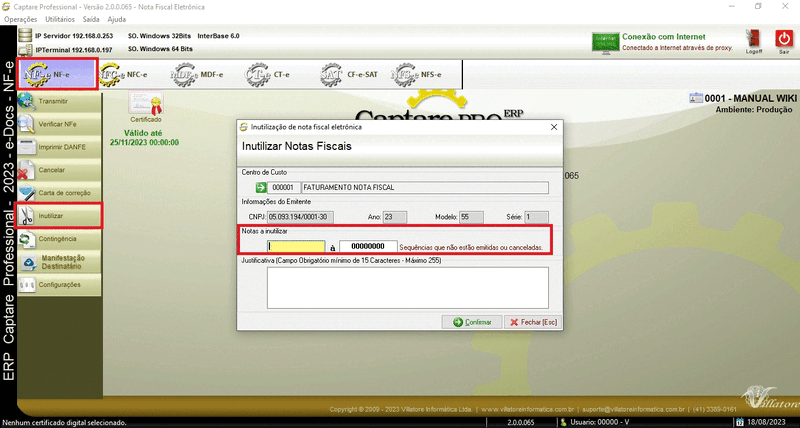Image resolution: width=800 pixels, height=428 pixels.
Task: Click the company card icon beside 0001
Action: pyautogui.click(x=695, y=98)
